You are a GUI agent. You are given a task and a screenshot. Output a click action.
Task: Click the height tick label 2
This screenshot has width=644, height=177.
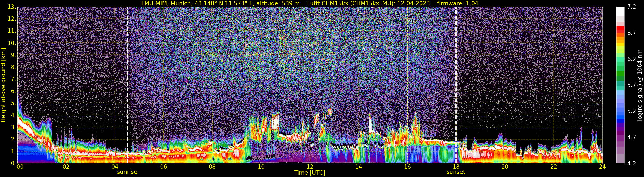(13, 139)
